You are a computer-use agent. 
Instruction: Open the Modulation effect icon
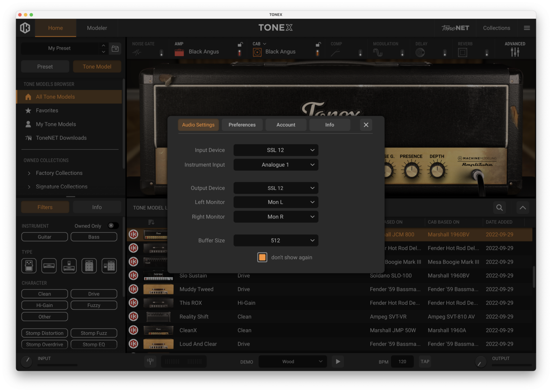377,52
